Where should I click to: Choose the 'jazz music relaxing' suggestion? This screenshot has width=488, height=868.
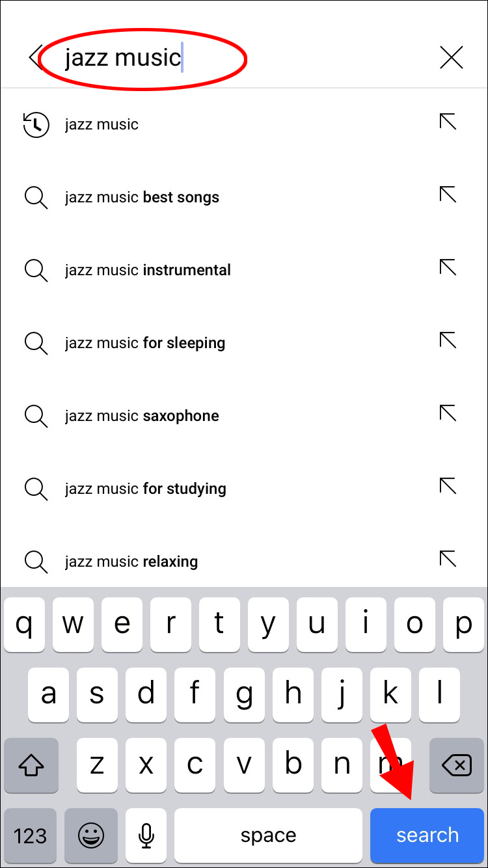pos(131,562)
